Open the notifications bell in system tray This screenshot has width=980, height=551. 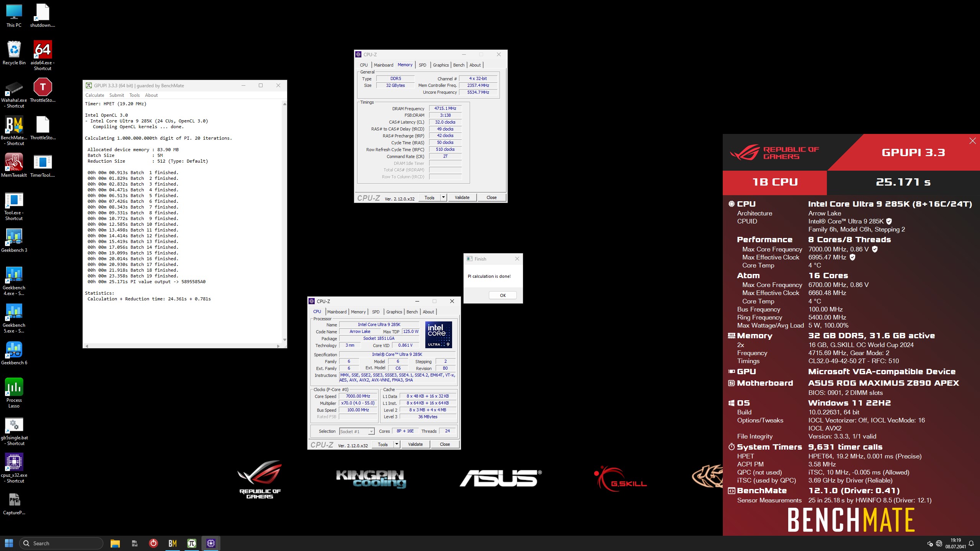pos(971,543)
